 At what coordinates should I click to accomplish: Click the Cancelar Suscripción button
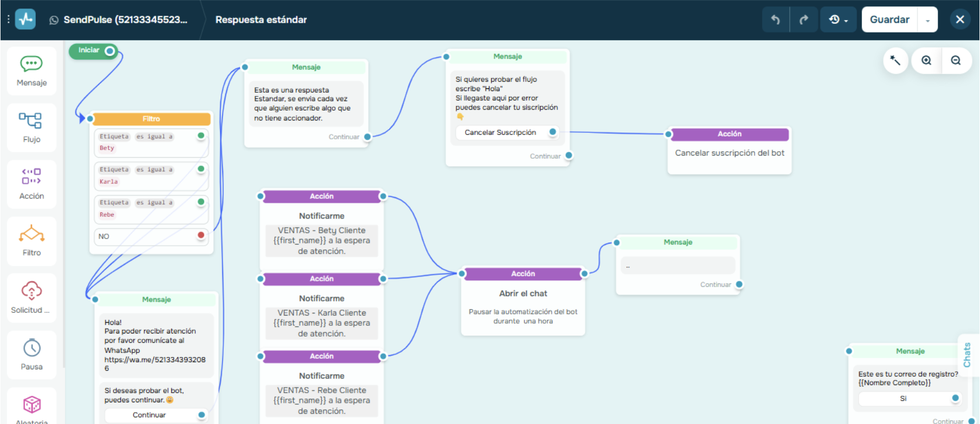[x=500, y=132]
